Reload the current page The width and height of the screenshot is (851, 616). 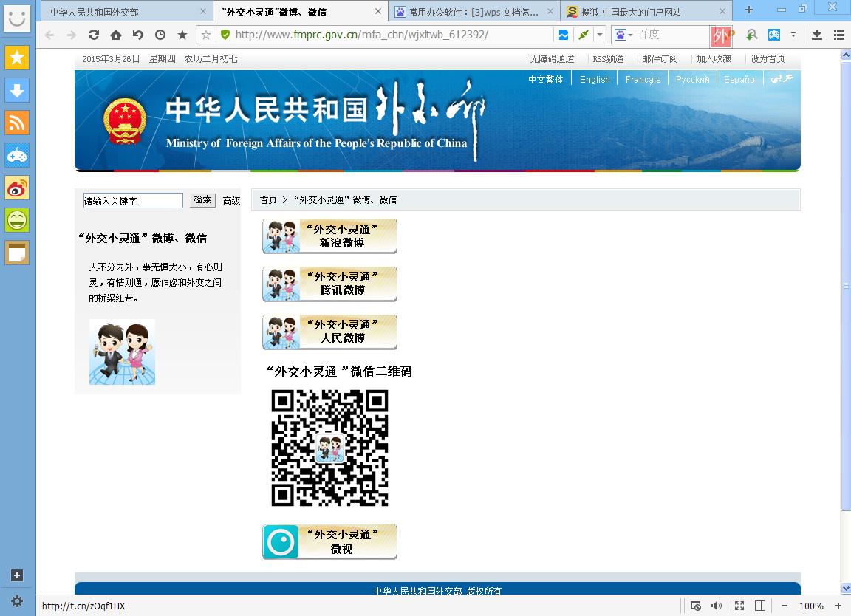(94, 35)
